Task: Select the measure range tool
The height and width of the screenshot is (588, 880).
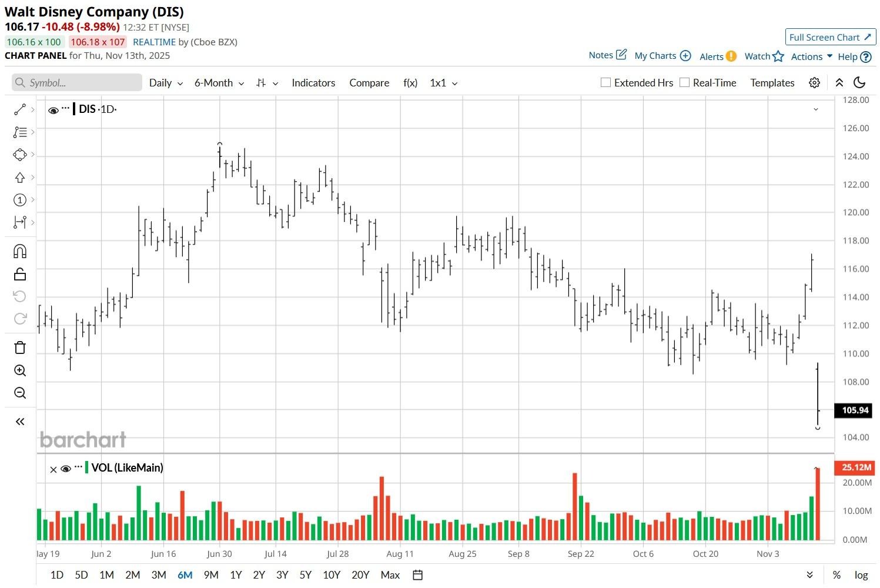Action: [19, 222]
